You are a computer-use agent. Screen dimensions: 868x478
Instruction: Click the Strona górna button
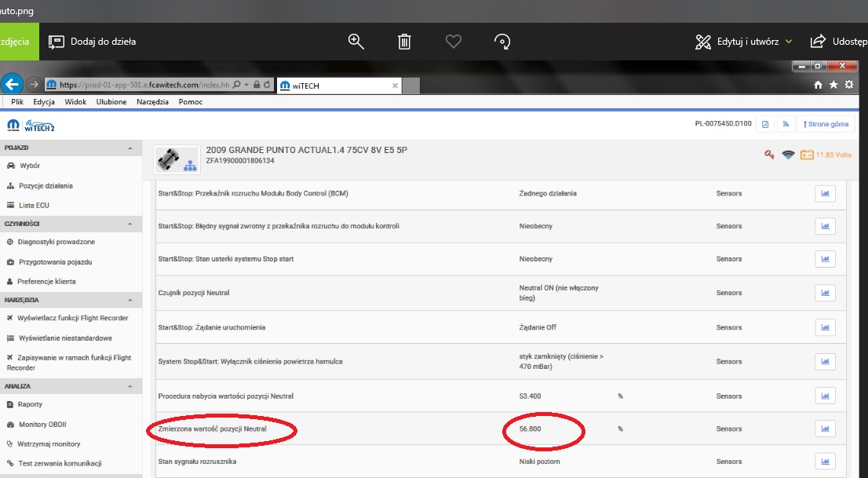[x=826, y=124]
